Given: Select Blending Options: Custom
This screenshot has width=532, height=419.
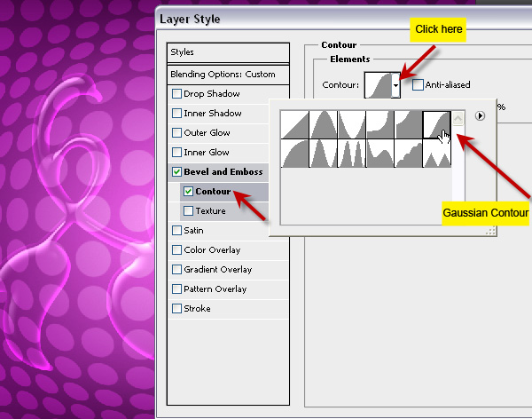Looking at the screenshot, I should tap(223, 75).
